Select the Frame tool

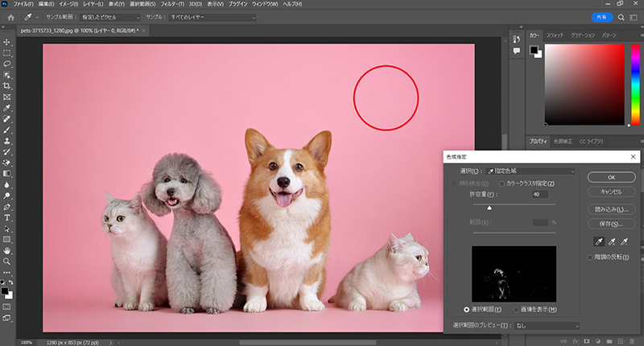pos(7,97)
